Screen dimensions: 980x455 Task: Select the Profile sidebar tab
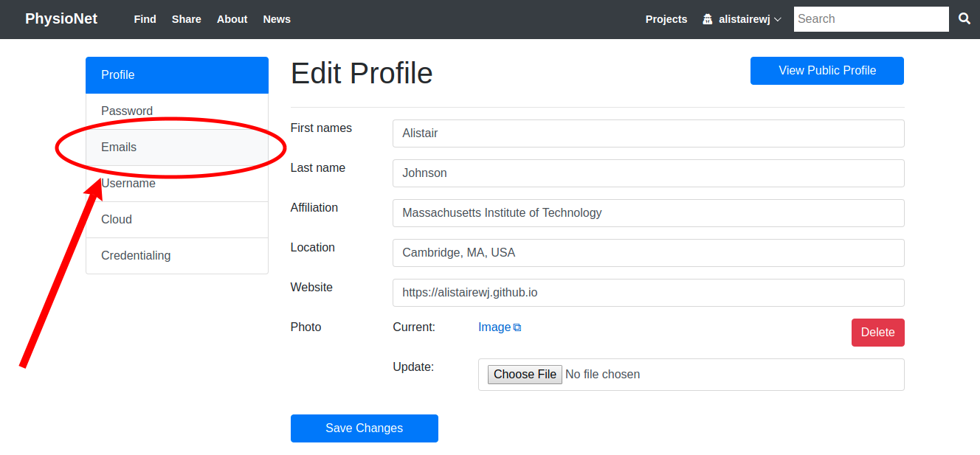pyautogui.click(x=177, y=75)
